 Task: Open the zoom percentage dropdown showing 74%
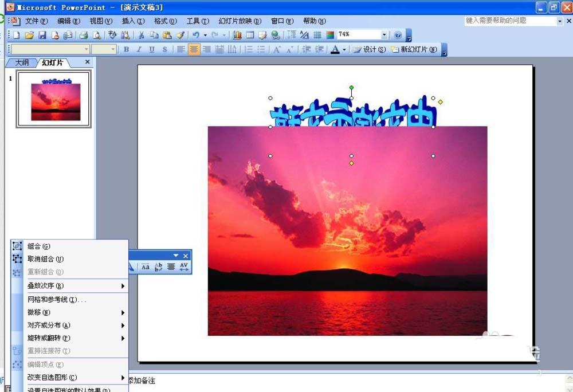[x=384, y=36]
